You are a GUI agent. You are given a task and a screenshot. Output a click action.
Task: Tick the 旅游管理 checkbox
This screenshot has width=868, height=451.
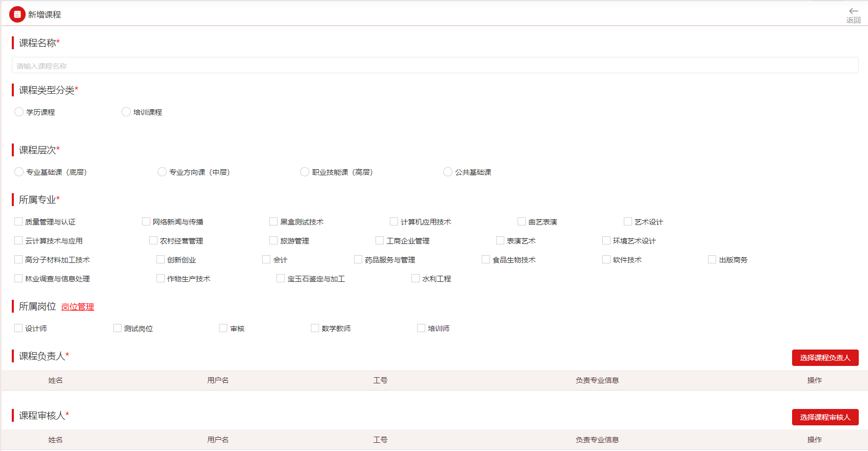(x=273, y=240)
